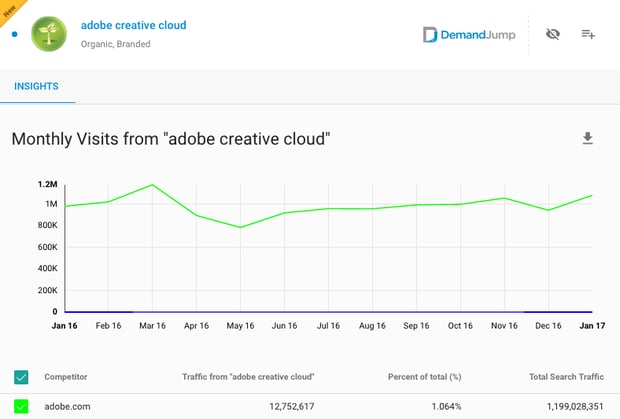Viewport: 620px width, 419px height.
Task: Open the adobe creative cloud keyword link
Action: (134, 25)
